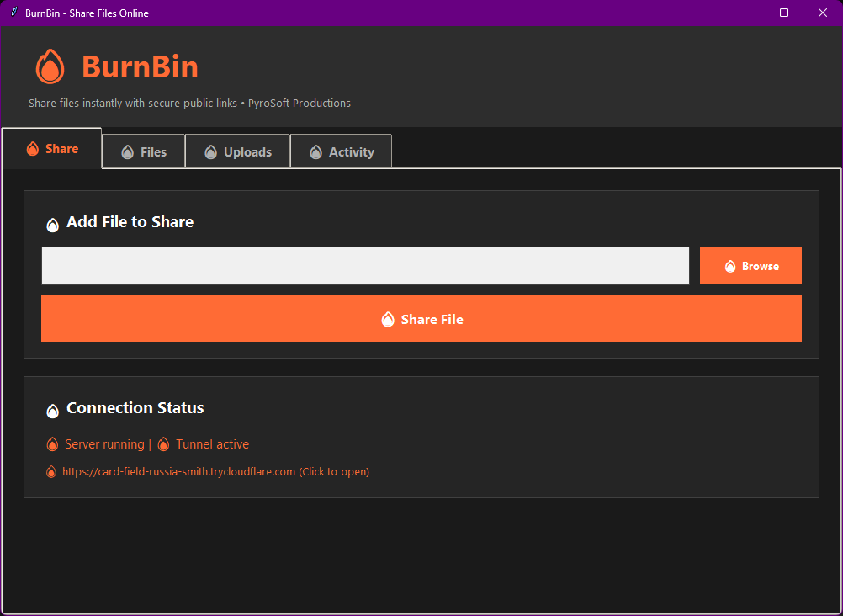Image resolution: width=843 pixels, height=616 pixels.
Task: Open the Activity tab
Action: pyautogui.click(x=342, y=151)
